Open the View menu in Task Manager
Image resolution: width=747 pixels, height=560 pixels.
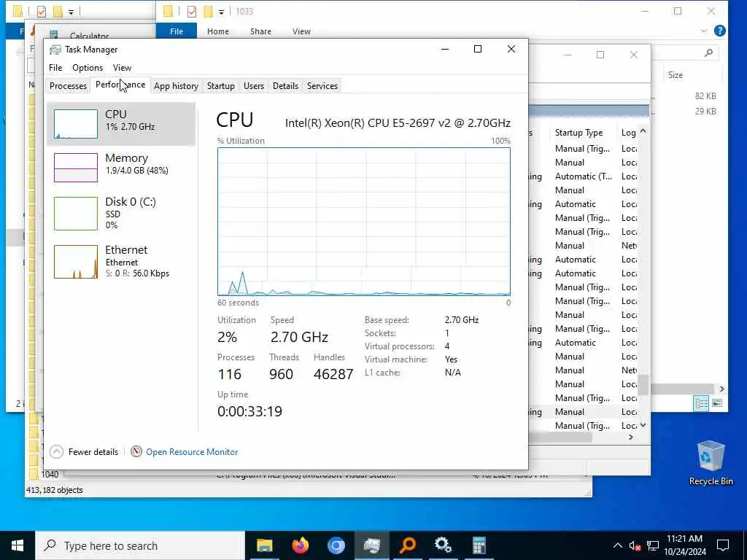pyautogui.click(x=122, y=68)
